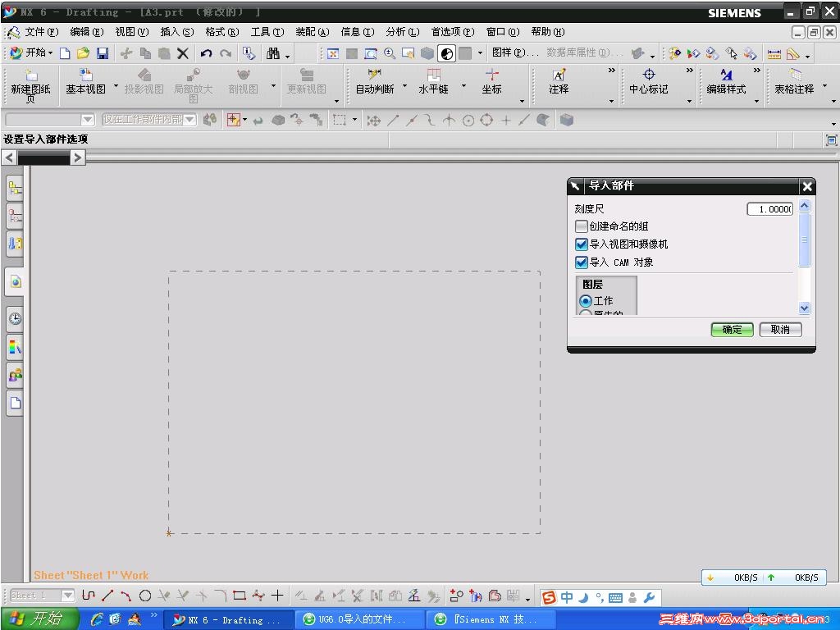The height and width of the screenshot is (630, 840).
Task: Open the Assembly Navigator sidebar icon
Action: pos(15,188)
